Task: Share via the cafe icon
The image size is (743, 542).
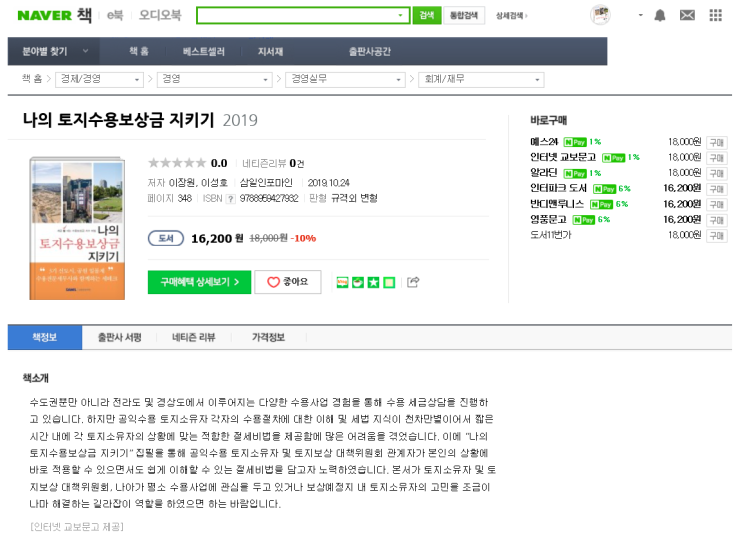Action: (358, 283)
